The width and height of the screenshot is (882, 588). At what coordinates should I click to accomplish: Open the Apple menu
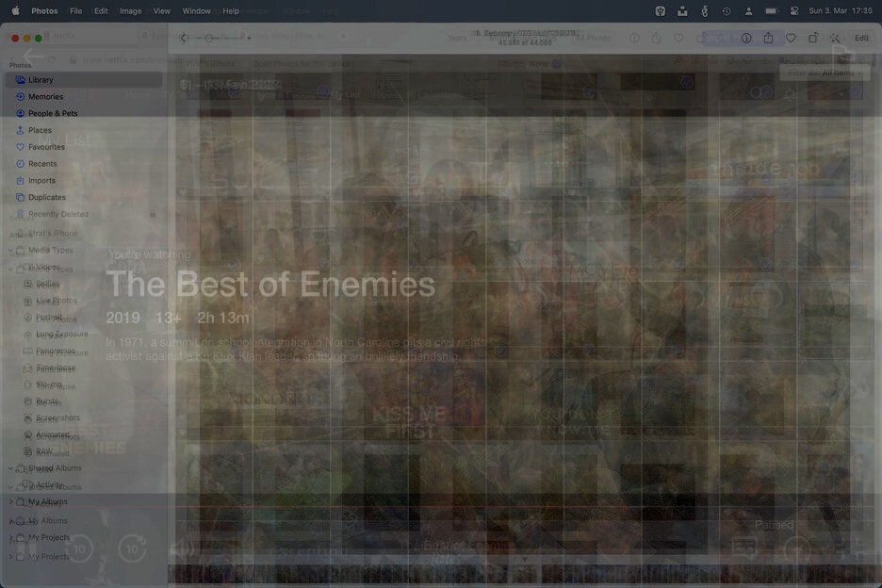[x=16, y=10]
